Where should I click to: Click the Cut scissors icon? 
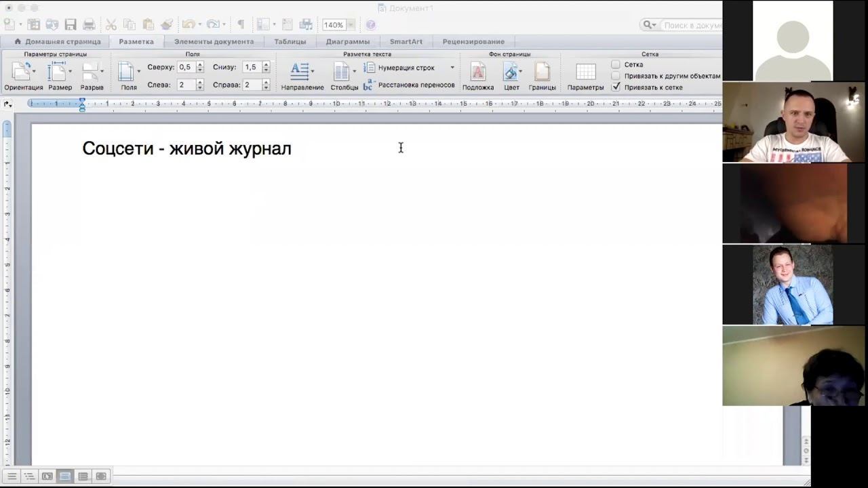(x=111, y=24)
